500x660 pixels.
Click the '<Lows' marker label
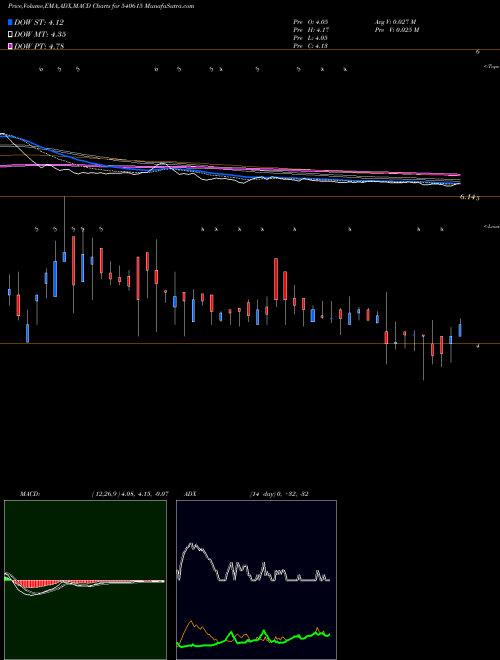(x=492, y=226)
